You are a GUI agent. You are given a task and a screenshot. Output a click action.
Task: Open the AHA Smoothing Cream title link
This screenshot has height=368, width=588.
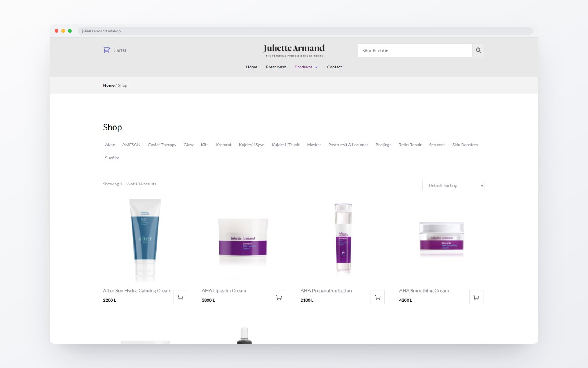pyautogui.click(x=424, y=291)
